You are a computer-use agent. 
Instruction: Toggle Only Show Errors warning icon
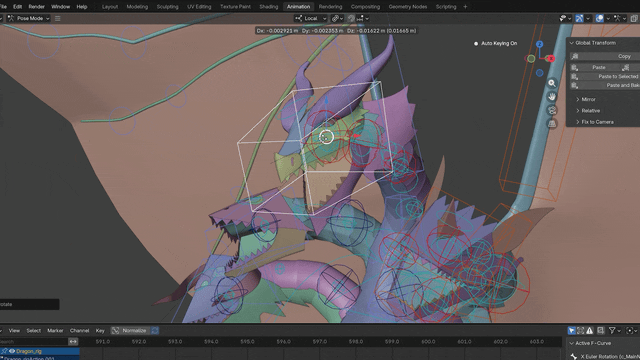(589, 331)
